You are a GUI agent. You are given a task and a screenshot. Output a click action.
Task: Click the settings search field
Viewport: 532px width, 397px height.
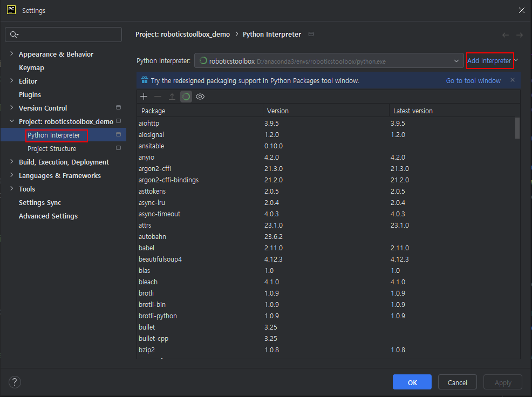pyautogui.click(x=64, y=35)
